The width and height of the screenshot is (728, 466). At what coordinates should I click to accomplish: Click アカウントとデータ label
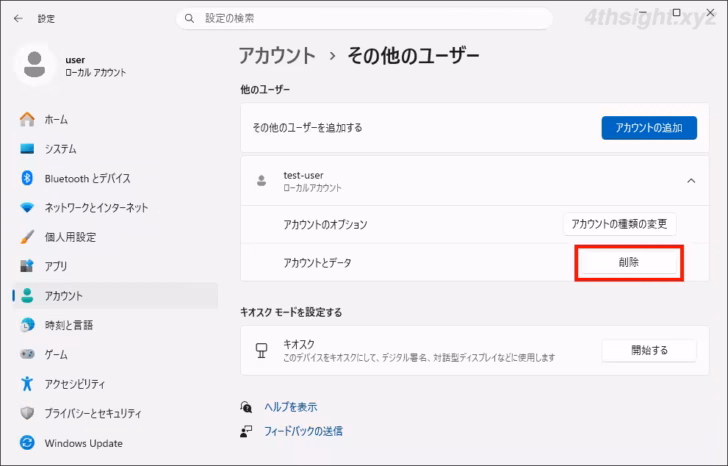pos(317,263)
